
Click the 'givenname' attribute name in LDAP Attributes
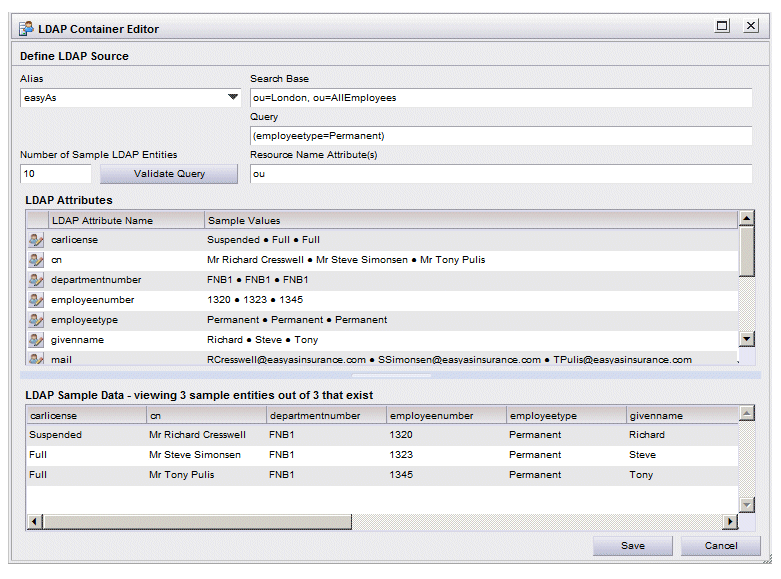(x=77, y=340)
